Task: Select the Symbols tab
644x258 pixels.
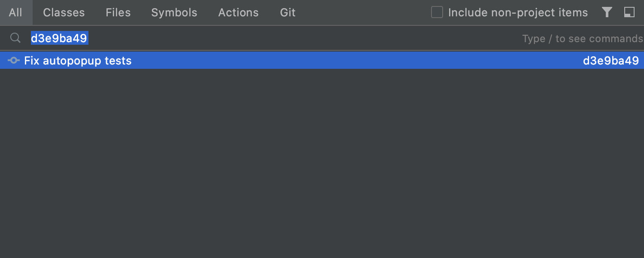Action: click(x=174, y=12)
